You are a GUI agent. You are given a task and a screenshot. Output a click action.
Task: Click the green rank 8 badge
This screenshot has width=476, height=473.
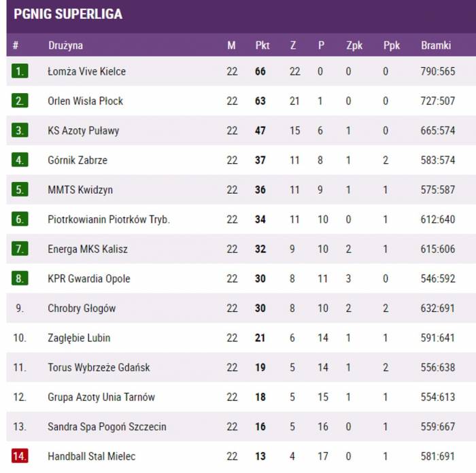point(20,278)
